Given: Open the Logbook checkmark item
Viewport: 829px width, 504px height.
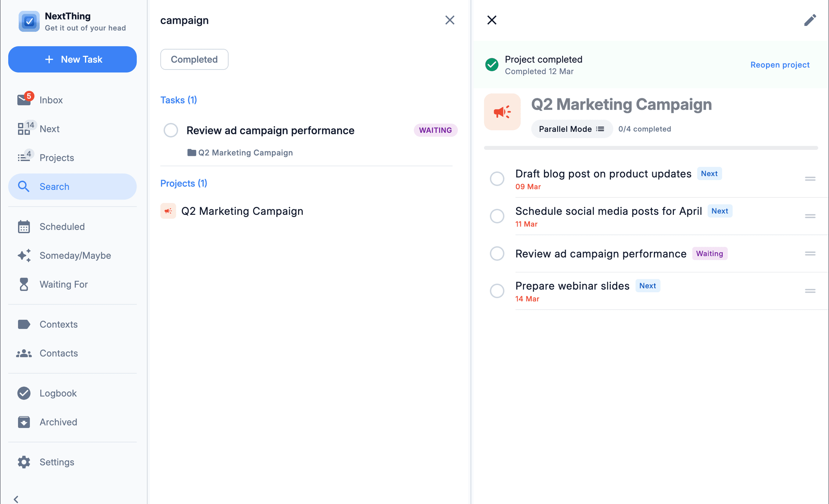Looking at the screenshot, I should point(58,393).
